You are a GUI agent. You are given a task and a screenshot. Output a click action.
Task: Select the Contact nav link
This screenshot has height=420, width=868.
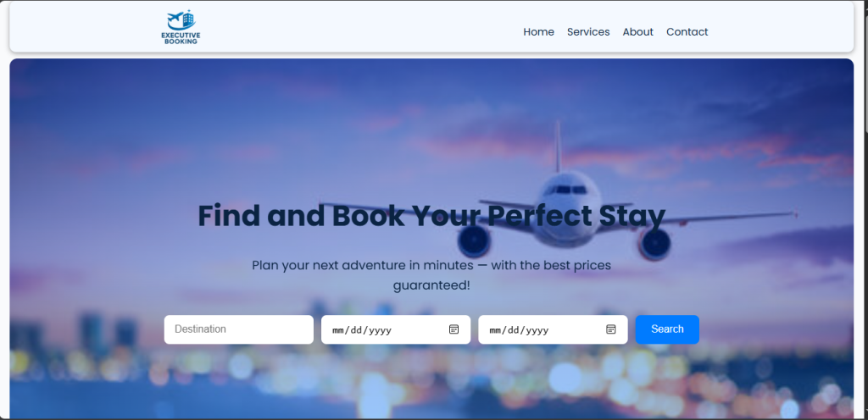point(687,32)
